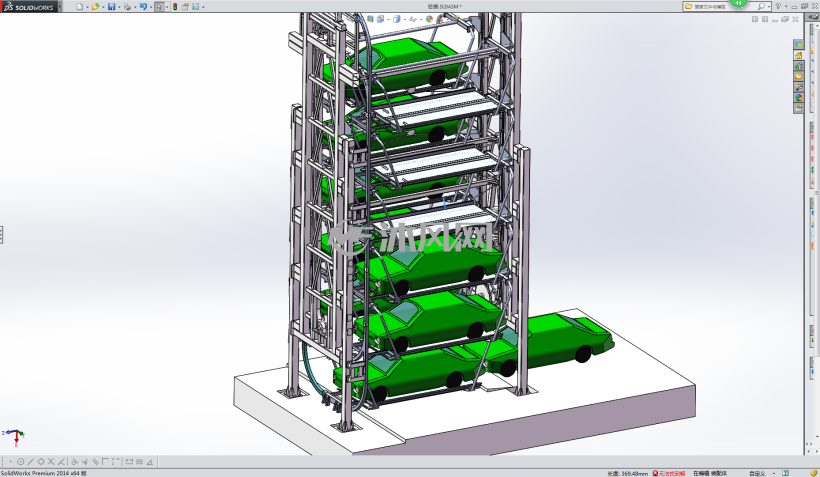Expand the Open file dropdown arrow
The height and width of the screenshot is (477, 820).
tap(103, 7)
